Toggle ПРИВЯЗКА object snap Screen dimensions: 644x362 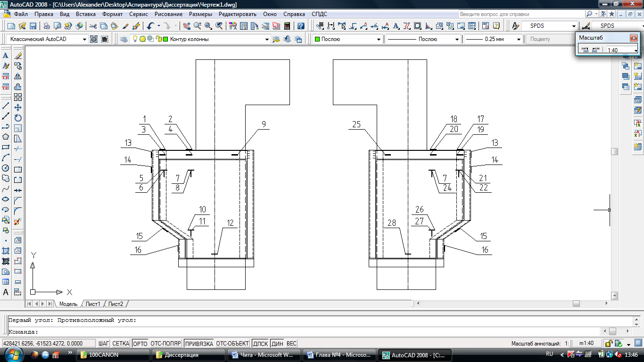[198, 344]
